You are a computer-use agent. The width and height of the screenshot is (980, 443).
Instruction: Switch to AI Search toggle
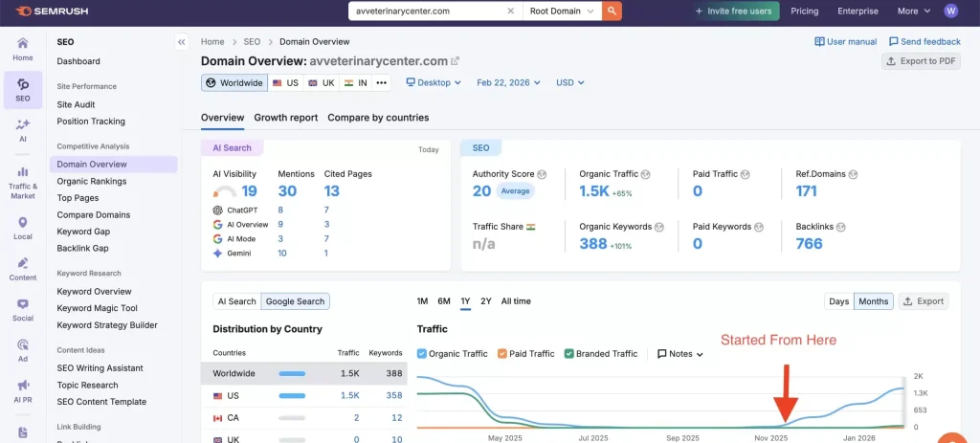[x=237, y=301]
